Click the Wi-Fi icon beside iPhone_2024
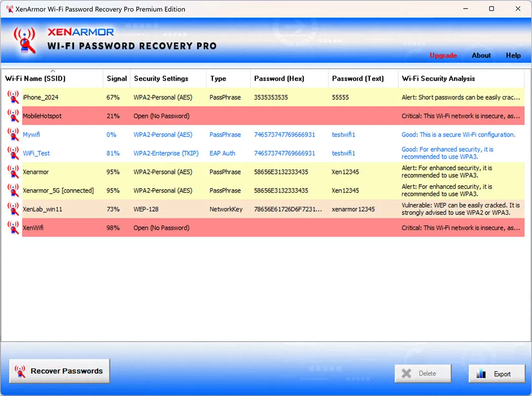The width and height of the screenshot is (532, 396). [x=13, y=97]
